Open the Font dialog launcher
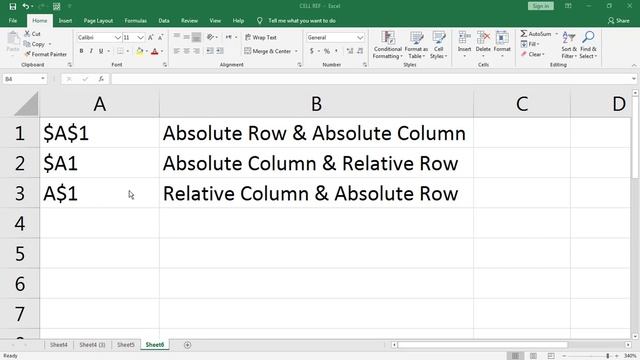This screenshot has height=360, width=640. point(165,65)
